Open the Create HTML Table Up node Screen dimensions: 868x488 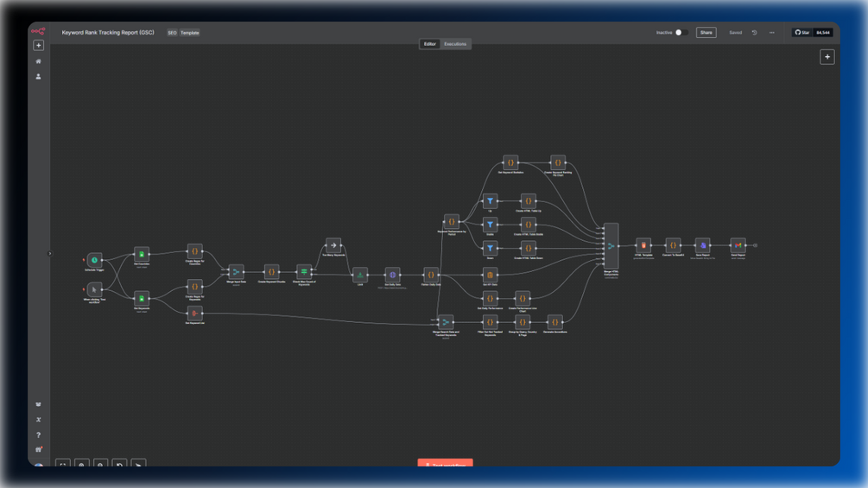[x=528, y=201]
